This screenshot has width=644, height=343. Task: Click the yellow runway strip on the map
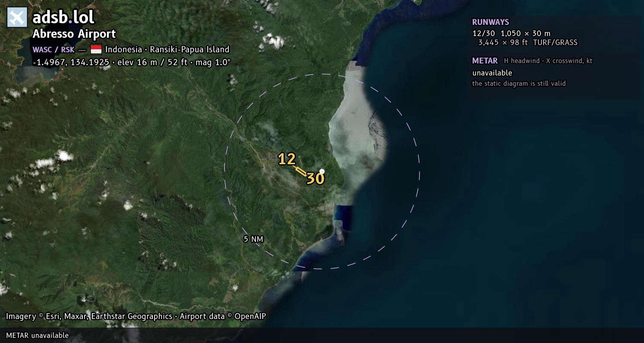click(301, 171)
